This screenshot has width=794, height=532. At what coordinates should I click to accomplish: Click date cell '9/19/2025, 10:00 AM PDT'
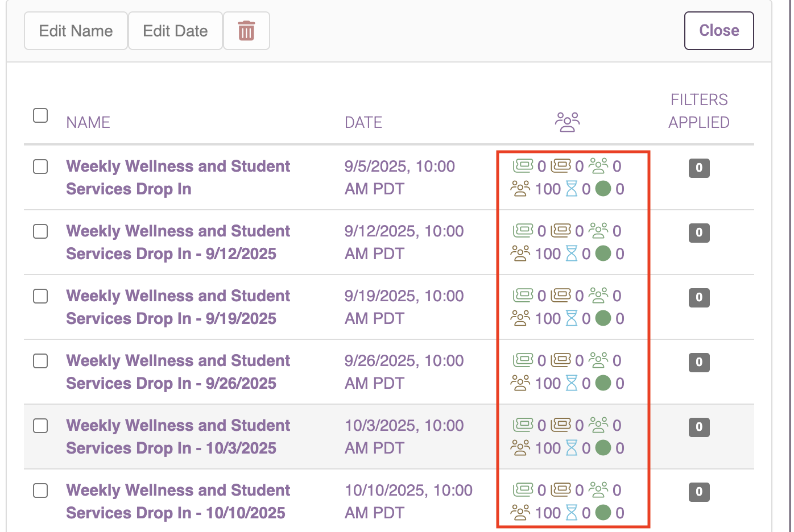[404, 307]
